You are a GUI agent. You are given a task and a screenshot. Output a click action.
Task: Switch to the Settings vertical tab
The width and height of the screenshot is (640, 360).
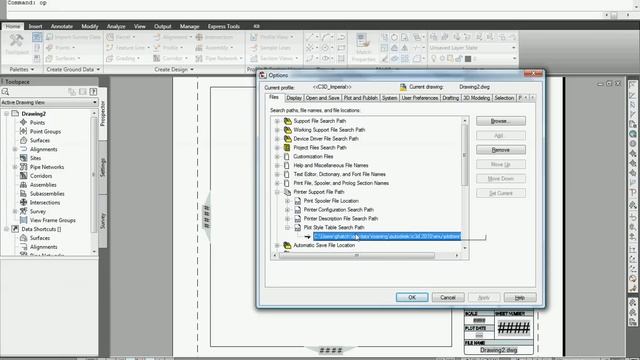[103, 167]
